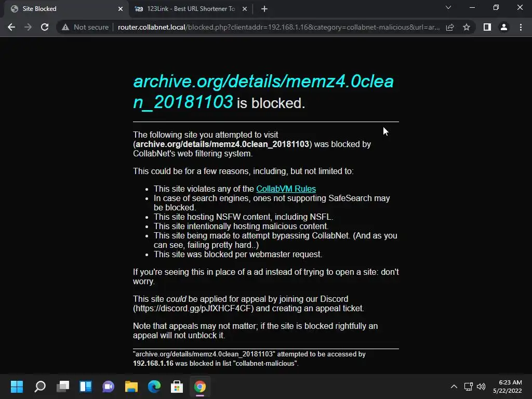The height and width of the screenshot is (399, 532).
Task: Click the blocked URL heading in cyan
Action: pos(263,91)
